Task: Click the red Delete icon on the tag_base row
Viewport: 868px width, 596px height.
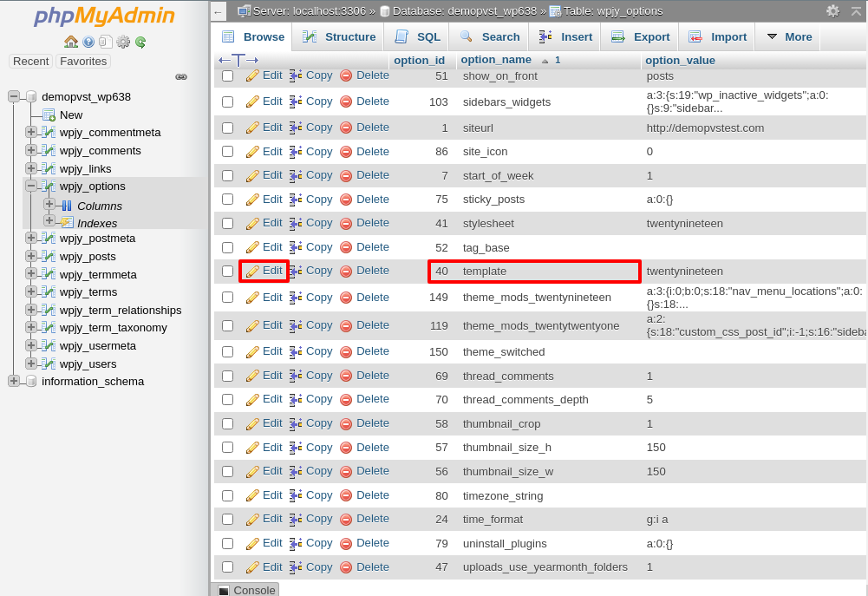Action: click(x=346, y=247)
